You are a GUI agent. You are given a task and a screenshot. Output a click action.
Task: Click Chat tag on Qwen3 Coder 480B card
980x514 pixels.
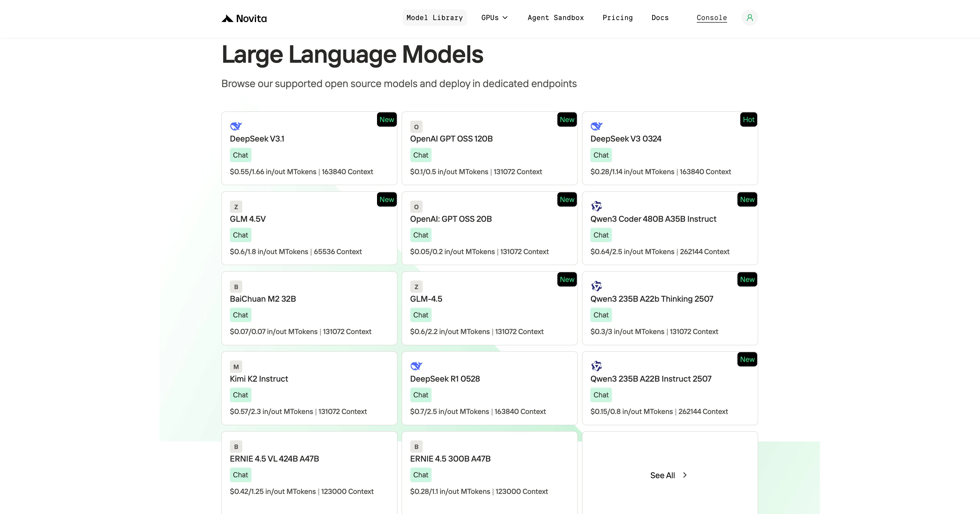coord(601,235)
